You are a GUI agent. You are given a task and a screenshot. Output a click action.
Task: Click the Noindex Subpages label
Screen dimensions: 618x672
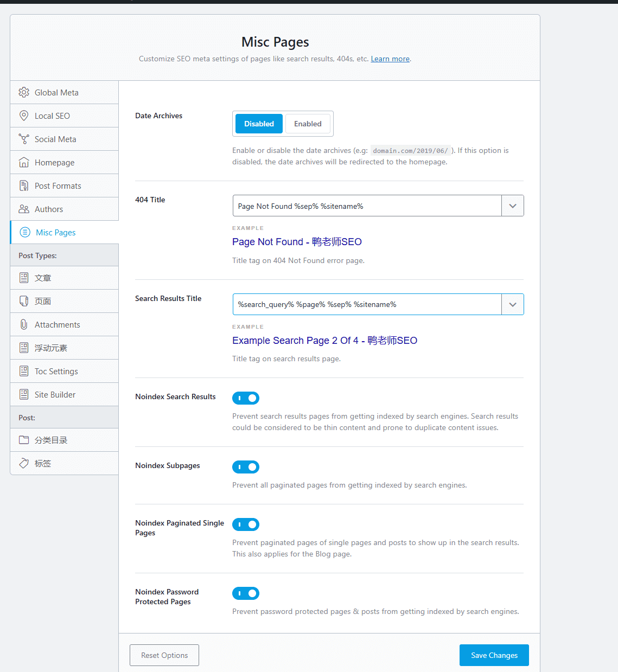pyautogui.click(x=167, y=465)
